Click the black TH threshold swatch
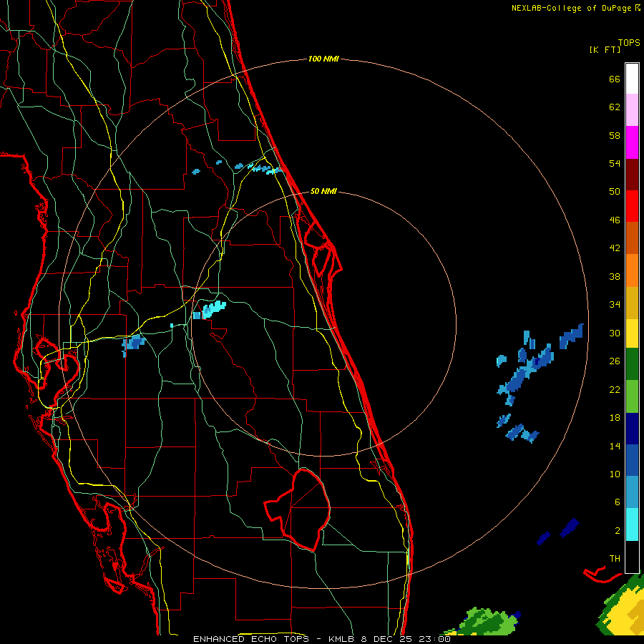 632,557
